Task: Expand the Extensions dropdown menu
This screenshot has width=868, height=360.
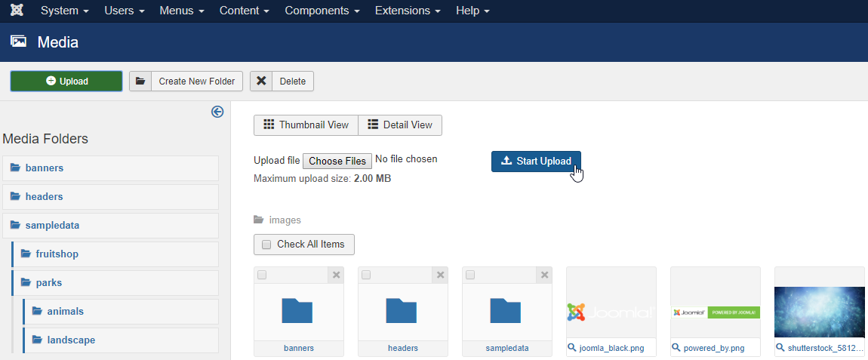Action: click(407, 11)
